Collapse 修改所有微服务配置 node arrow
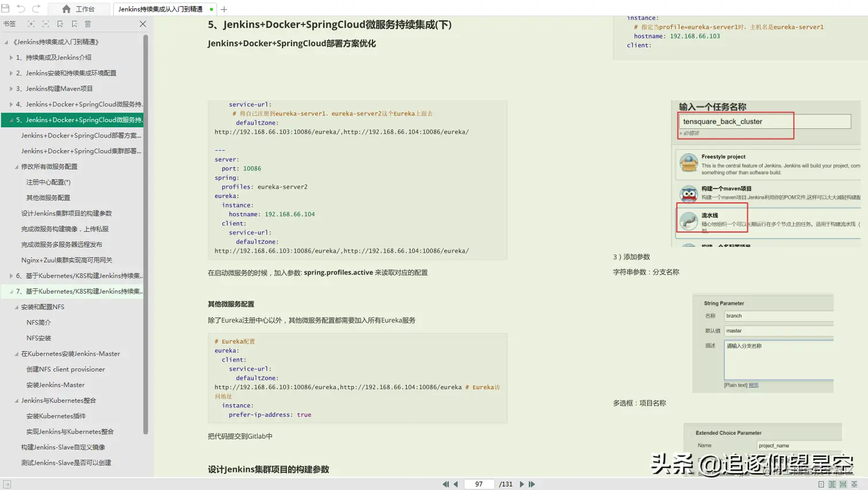Image resolution: width=868 pixels, height=490 pixels. 16,167
